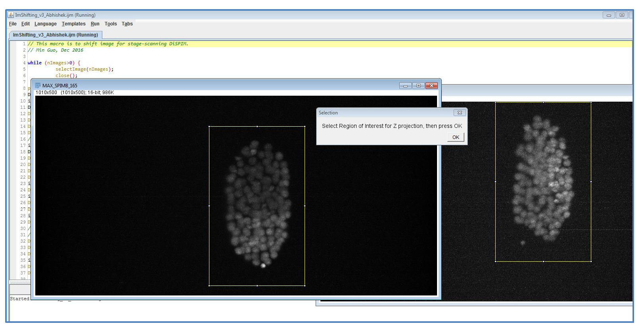Open the Tabs menu
Screen dimensions: 644x330
pos(127,24)
